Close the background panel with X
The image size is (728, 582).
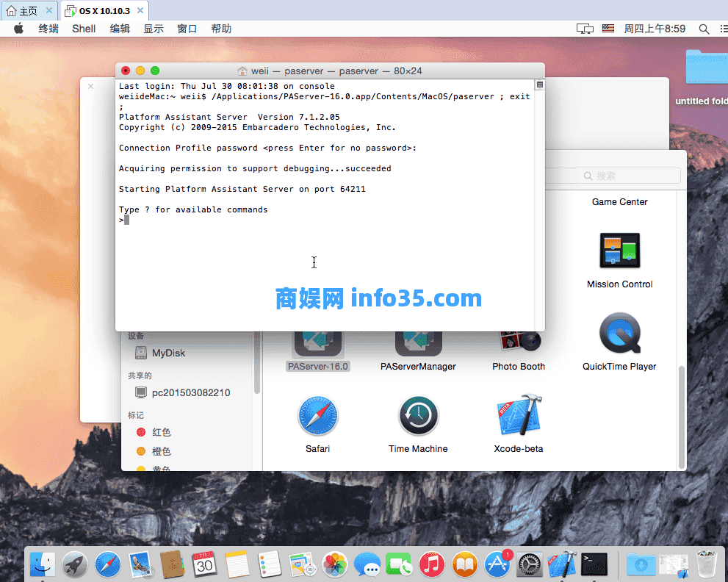point(91,87)
